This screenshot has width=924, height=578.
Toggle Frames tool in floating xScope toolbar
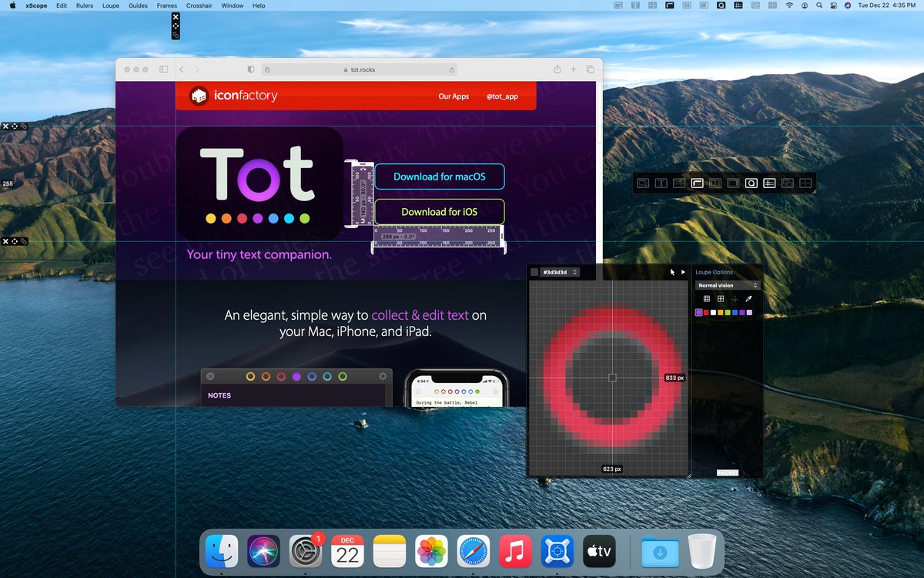(787, 183)
